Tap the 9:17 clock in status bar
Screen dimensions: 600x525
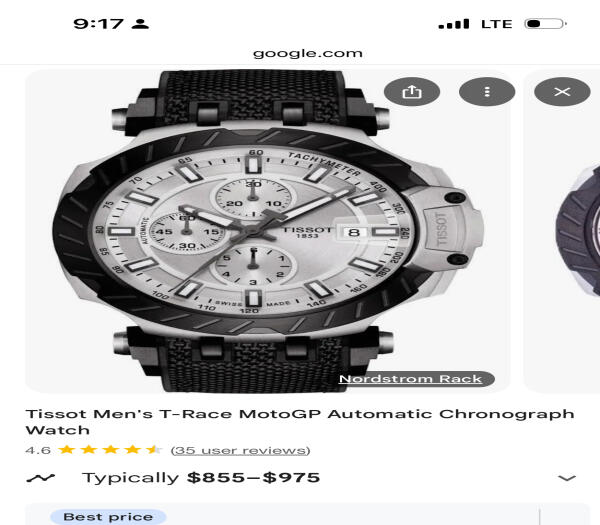click(98, 24)
